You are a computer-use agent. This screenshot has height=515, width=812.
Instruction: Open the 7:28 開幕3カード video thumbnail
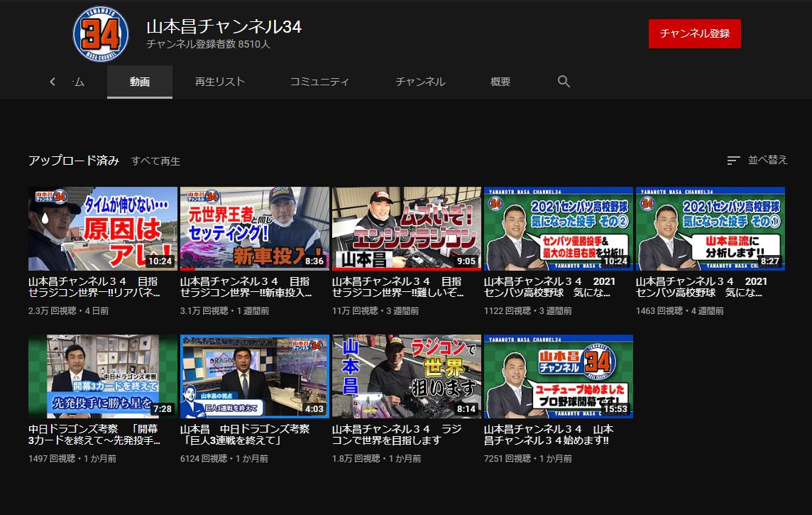[103, 376]
